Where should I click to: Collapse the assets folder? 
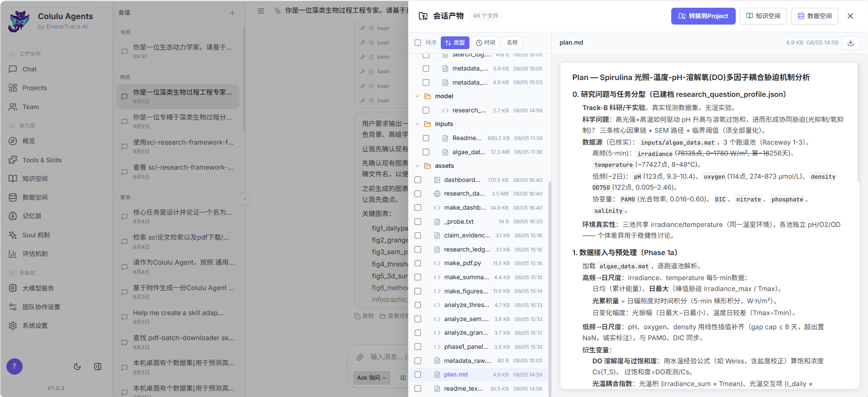418,166
